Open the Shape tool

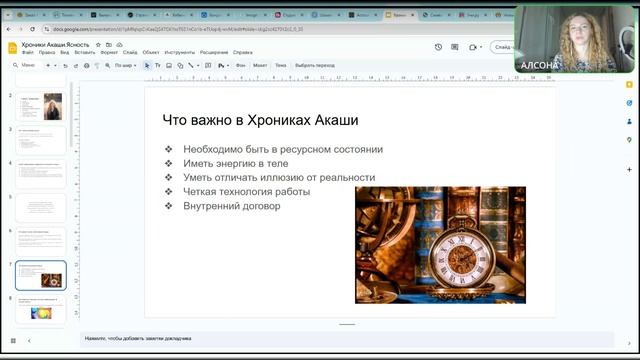coord(180,65)
